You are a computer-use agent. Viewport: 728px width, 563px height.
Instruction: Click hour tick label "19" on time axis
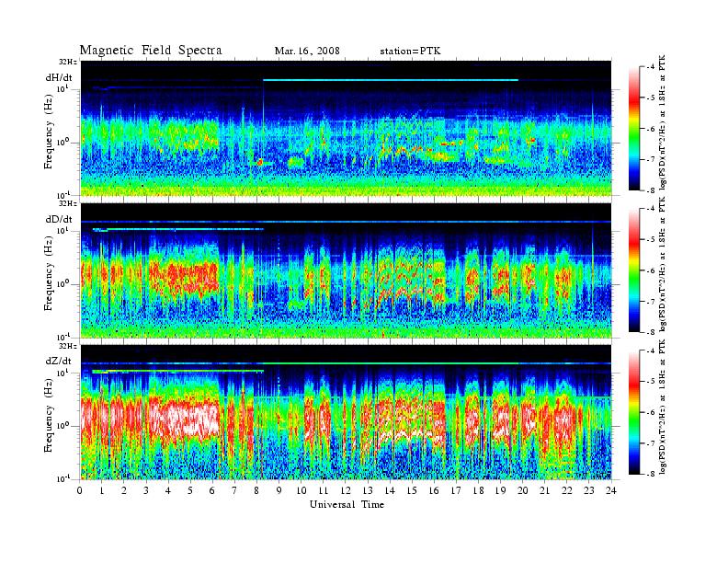tap(500, 491)
